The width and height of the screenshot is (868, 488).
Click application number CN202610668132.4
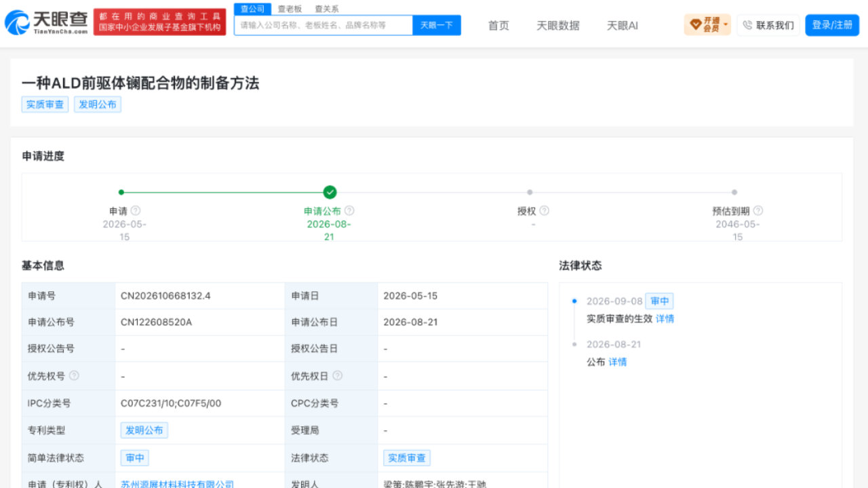[x=165, y=296]
